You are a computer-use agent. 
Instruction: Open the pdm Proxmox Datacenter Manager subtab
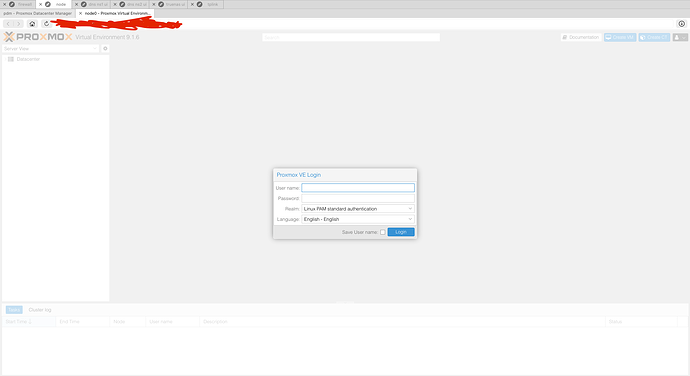pos(37,13)
